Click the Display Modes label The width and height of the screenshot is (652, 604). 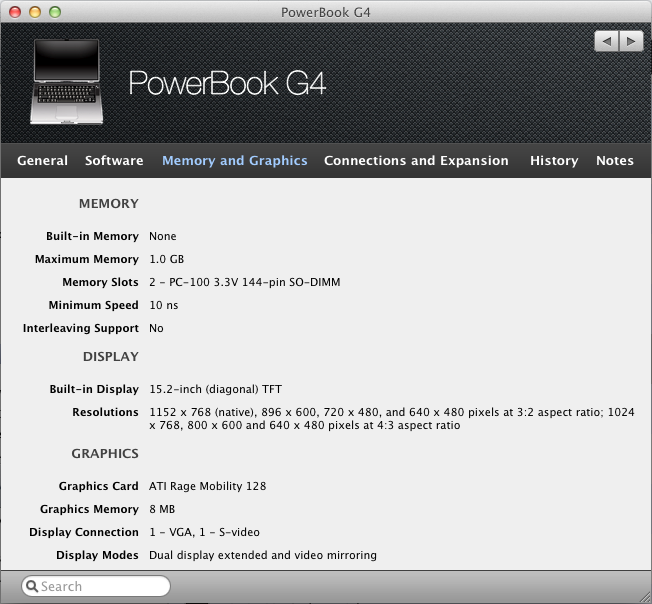click(97, 555)
